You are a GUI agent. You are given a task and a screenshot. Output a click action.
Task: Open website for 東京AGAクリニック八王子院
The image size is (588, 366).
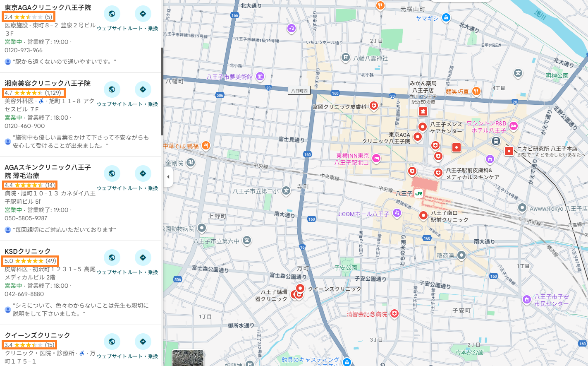pyautogui.click(x=112, y=14)
